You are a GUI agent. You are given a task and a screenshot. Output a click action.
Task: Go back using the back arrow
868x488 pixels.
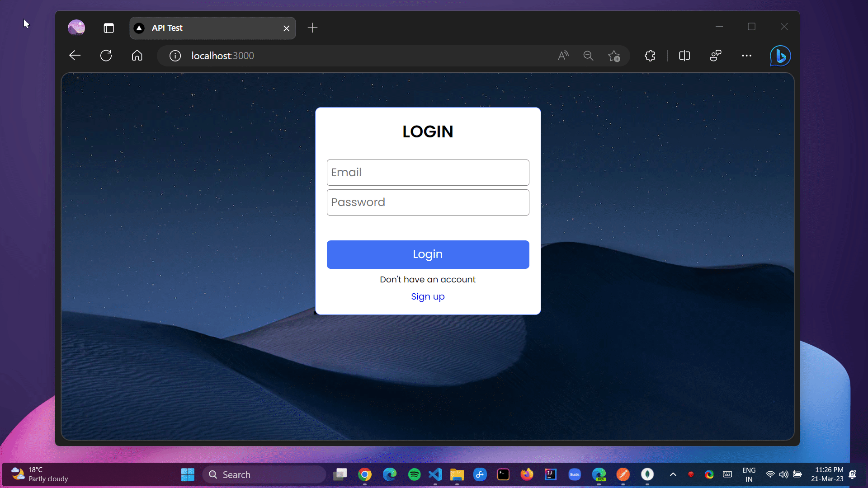point(75,56)
